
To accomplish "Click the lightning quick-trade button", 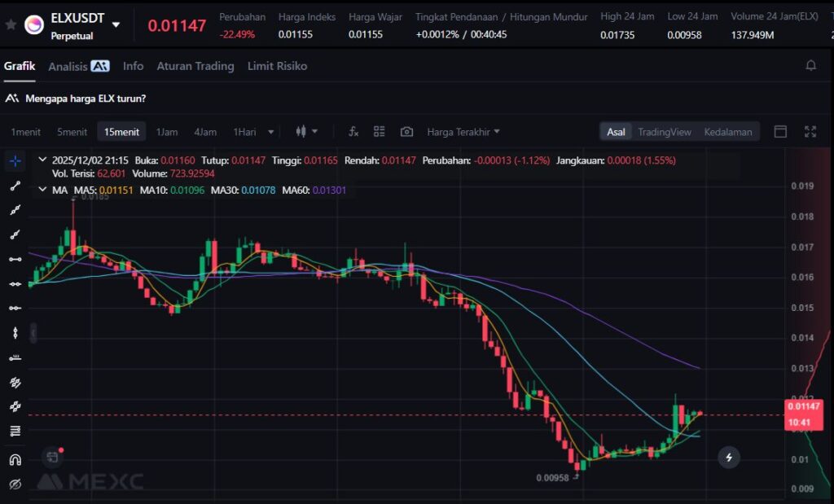I will point(729,458).
